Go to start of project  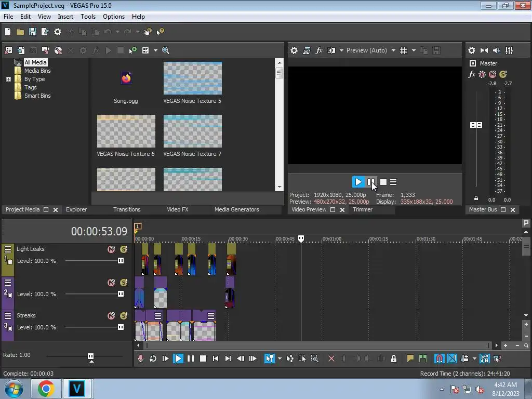(216, 358)
